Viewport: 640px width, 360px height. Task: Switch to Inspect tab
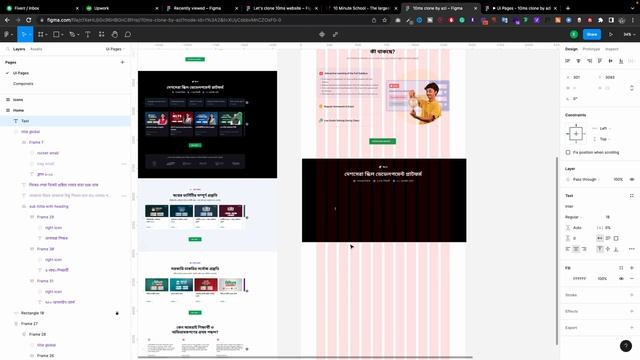pos(611,49)
